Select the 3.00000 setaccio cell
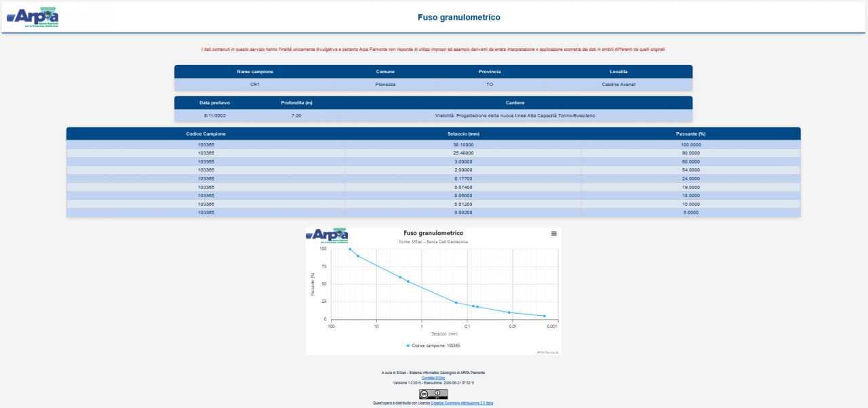 point(463,161)
